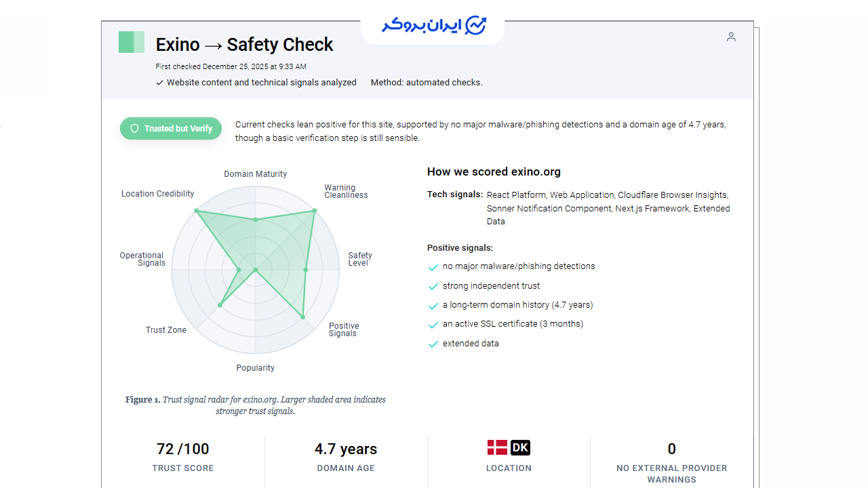Click the 'Method: automated checks.' text
Viewport: 868px width, 488px height.
(427, 83)
